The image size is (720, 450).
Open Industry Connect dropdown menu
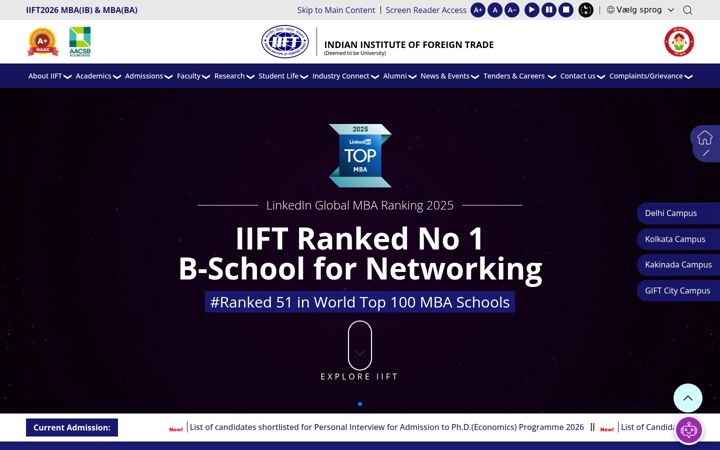coord(345,76)
